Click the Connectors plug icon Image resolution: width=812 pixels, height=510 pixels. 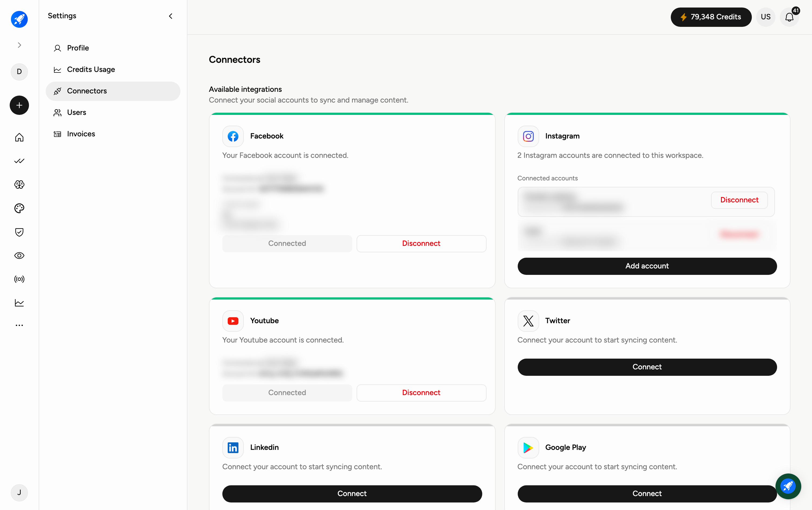pos(57,91)
